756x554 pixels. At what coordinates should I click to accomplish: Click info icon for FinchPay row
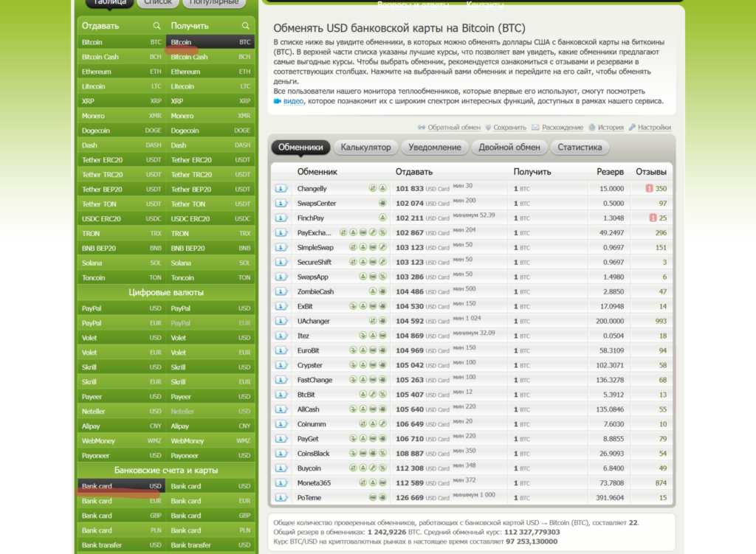click(x=281, y=218)
